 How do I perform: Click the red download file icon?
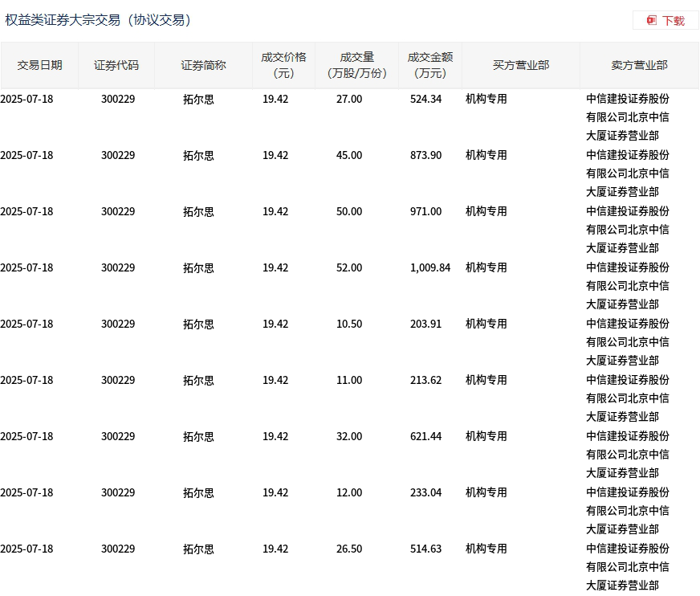652,21
